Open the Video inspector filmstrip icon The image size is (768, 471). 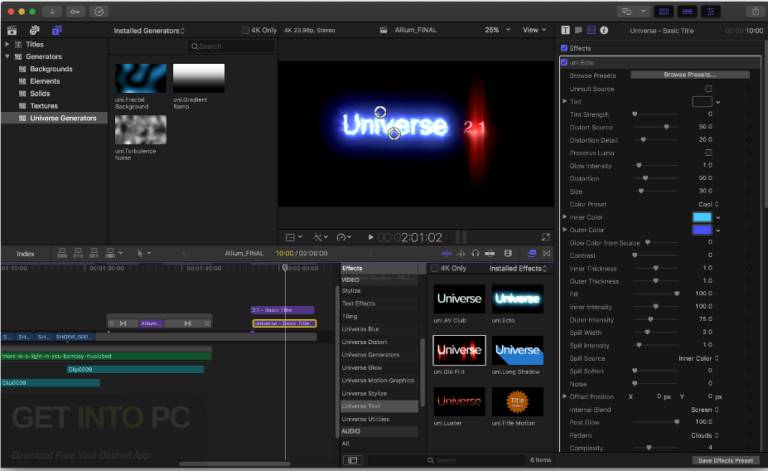click(x=591, y=30)
